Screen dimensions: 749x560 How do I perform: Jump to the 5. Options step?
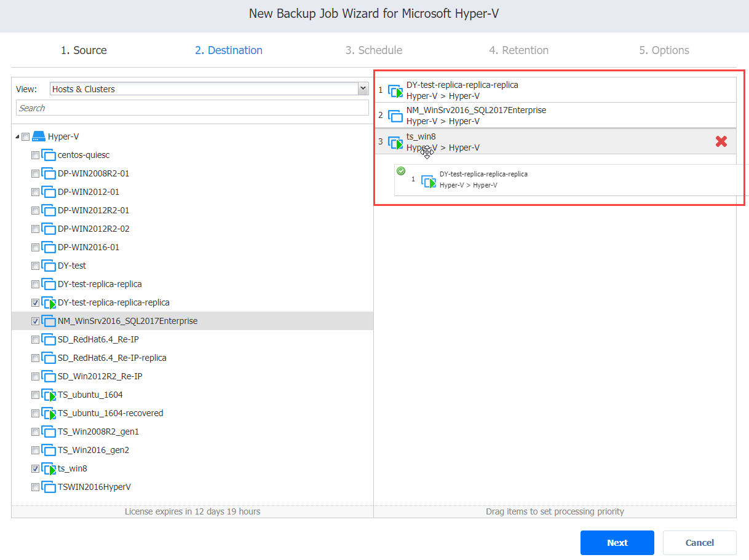(664, 50)
